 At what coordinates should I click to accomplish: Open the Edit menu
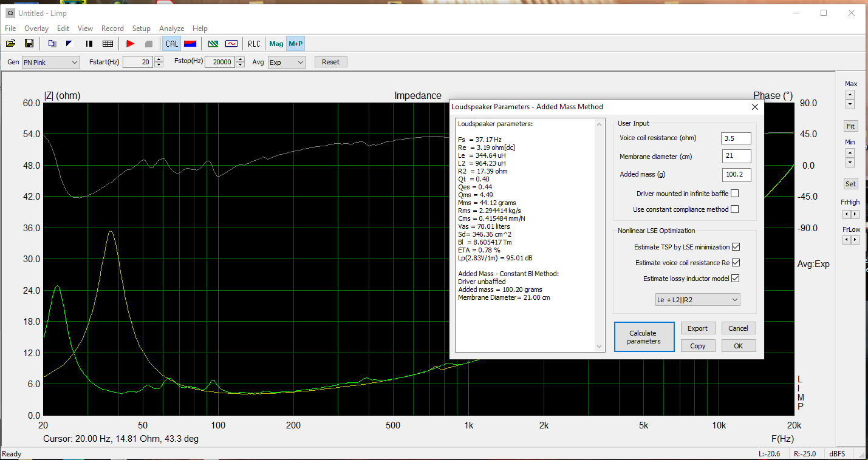click(63, 29)
